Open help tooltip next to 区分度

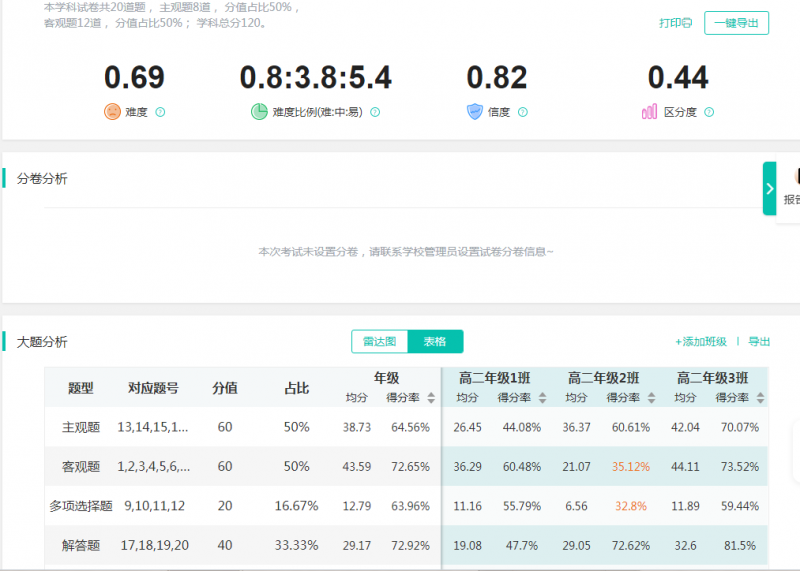(x=709, y=113)
